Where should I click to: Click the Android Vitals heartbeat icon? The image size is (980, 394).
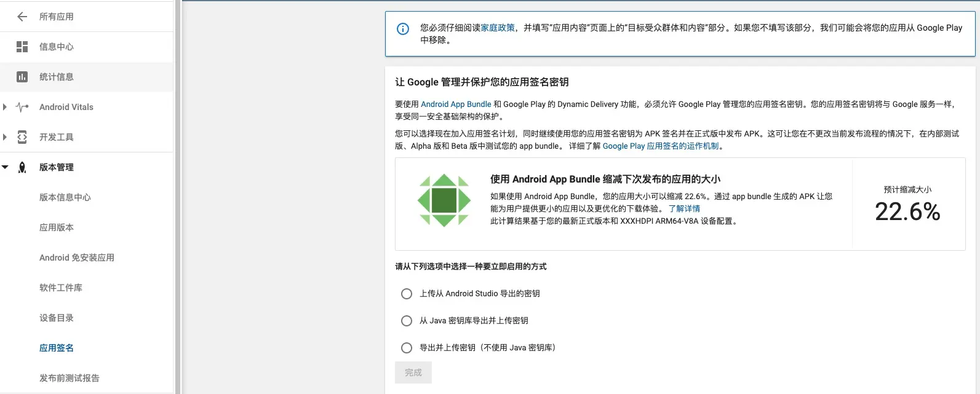[x=23, y=107]
